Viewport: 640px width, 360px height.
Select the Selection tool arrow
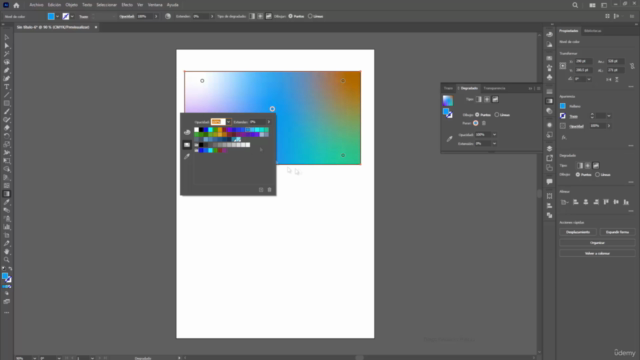(7, 37)
